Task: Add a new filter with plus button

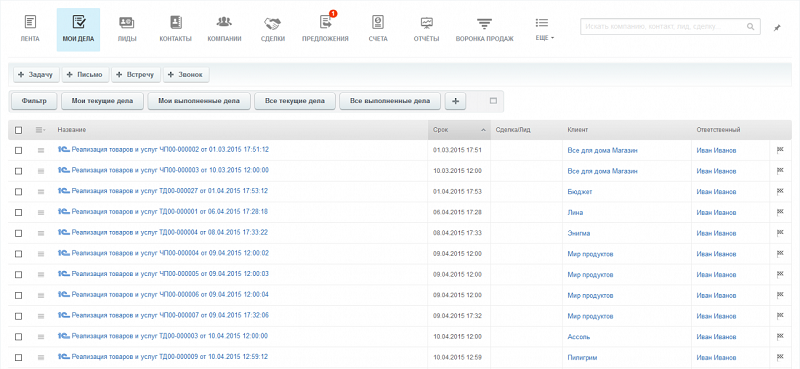Action: pos(456,101)
